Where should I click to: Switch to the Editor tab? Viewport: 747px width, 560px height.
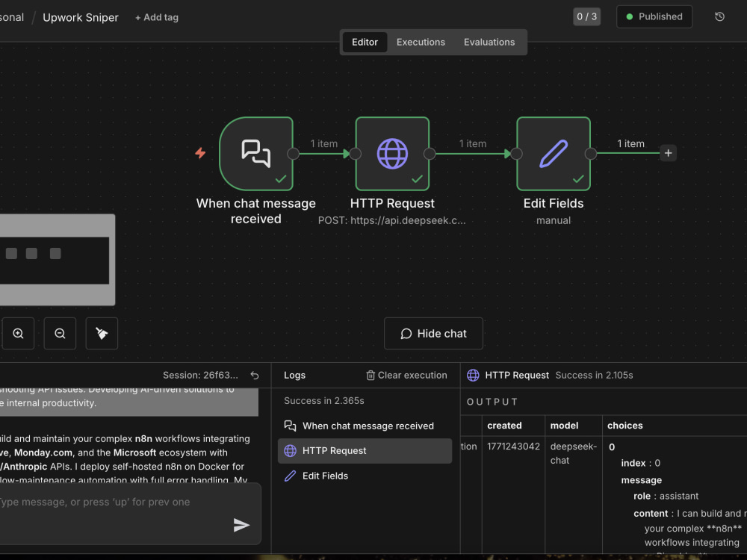365,42
